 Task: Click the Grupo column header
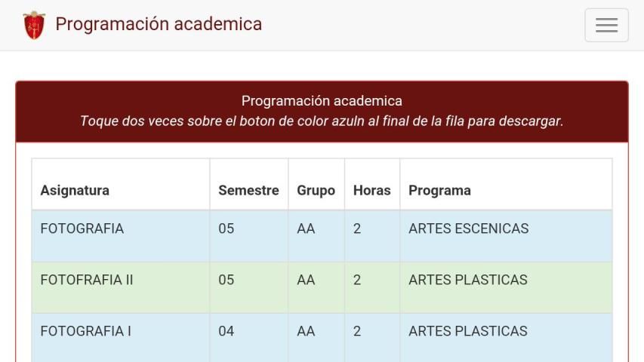(316, 190)
